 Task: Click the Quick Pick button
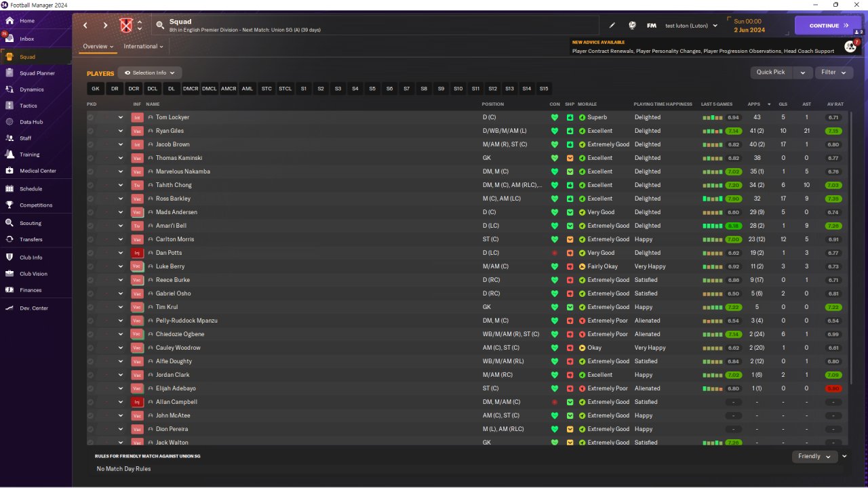tap(771, 73)
